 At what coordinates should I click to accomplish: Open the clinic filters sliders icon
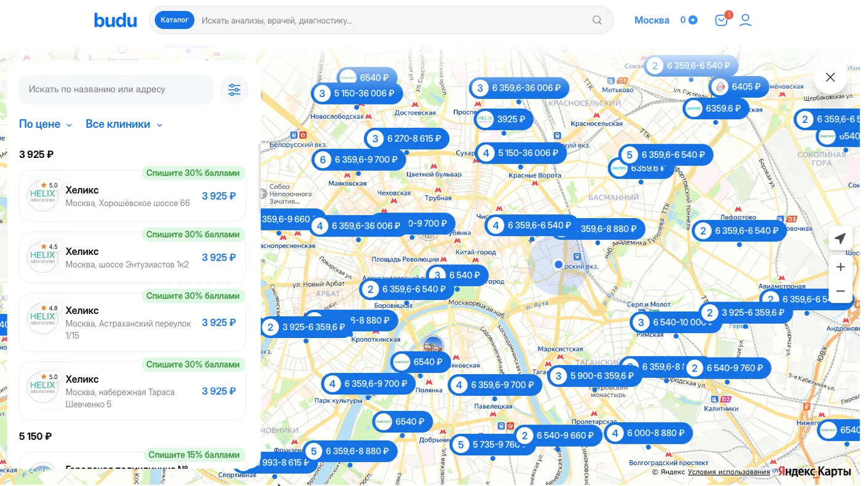coord(234,90)
